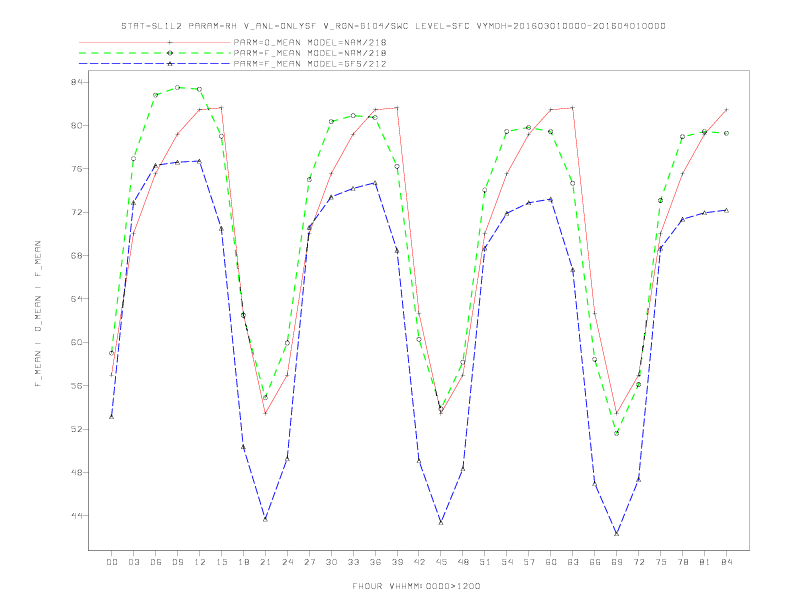Click x-axis forecast hour tick label 48
Image resolution: width=792 pixels, height=612 pixels.
[463, 562]
